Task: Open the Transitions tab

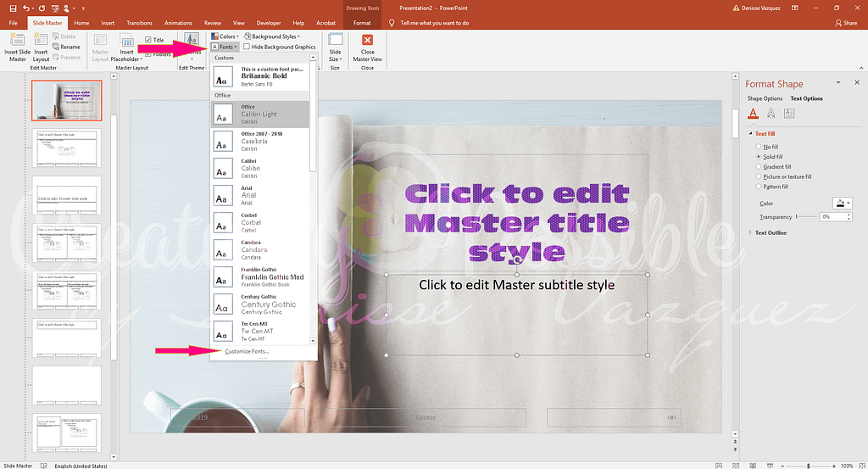Action: pyautogui.click(x=140, y=23)
